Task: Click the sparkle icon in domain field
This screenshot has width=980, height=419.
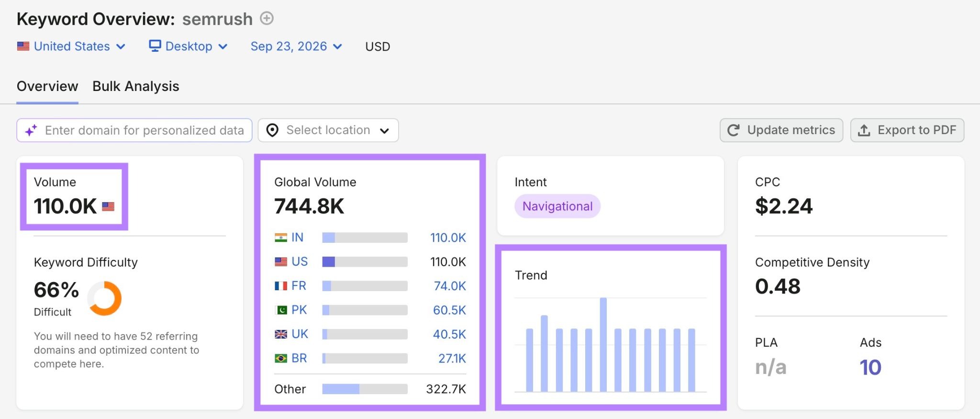Action: 31,130
